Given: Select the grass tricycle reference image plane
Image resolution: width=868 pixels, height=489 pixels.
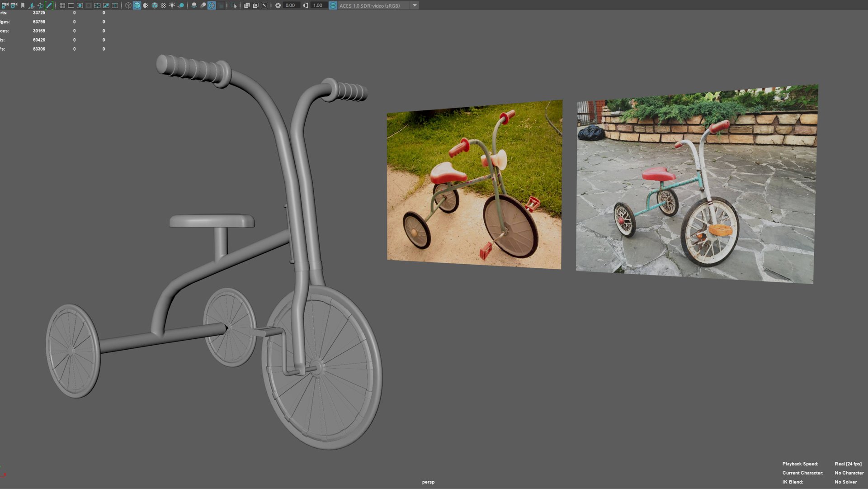Looking at the screenshot, I should (x=474, y=185).
